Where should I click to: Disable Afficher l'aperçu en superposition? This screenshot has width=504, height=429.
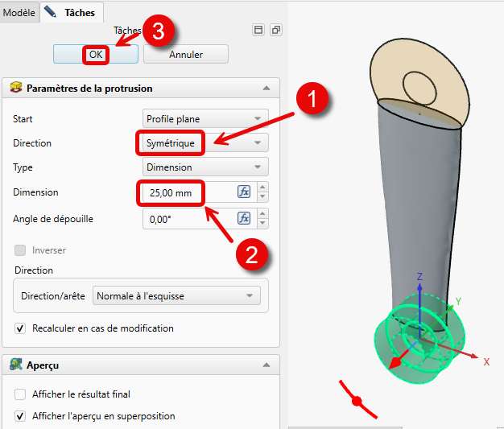20,416
